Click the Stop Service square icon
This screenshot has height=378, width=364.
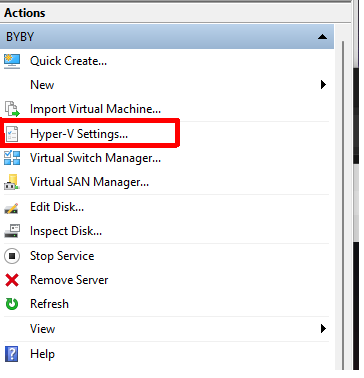tap(12, 256)
